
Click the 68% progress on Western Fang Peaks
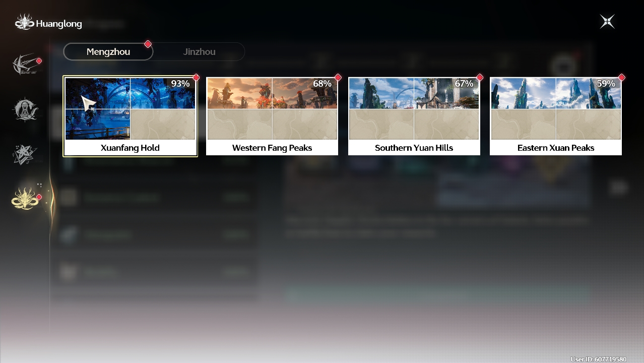tap(323, 84)
